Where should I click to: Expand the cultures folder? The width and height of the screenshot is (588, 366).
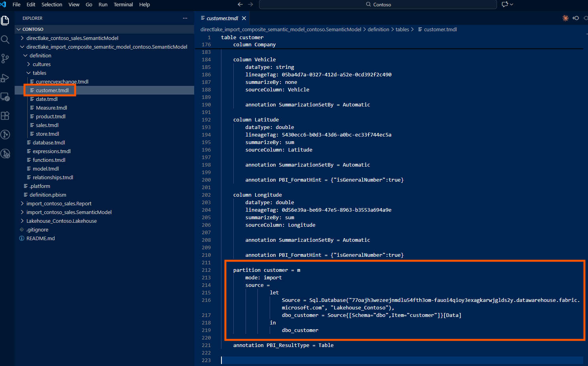point(104,64)
